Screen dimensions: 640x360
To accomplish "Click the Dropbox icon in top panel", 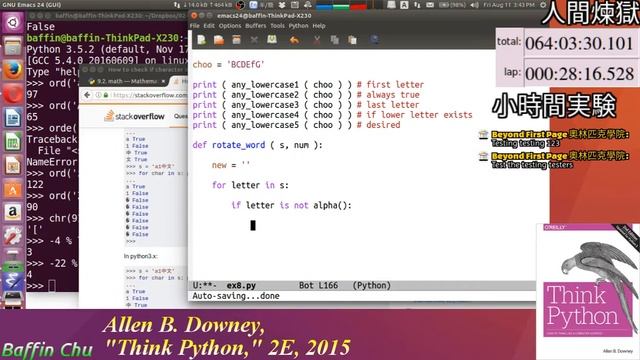I will 282,5.
